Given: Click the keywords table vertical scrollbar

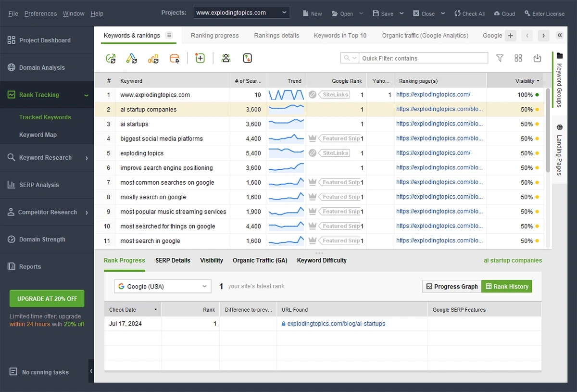Looking at the screenshot, I should point(548,131).
